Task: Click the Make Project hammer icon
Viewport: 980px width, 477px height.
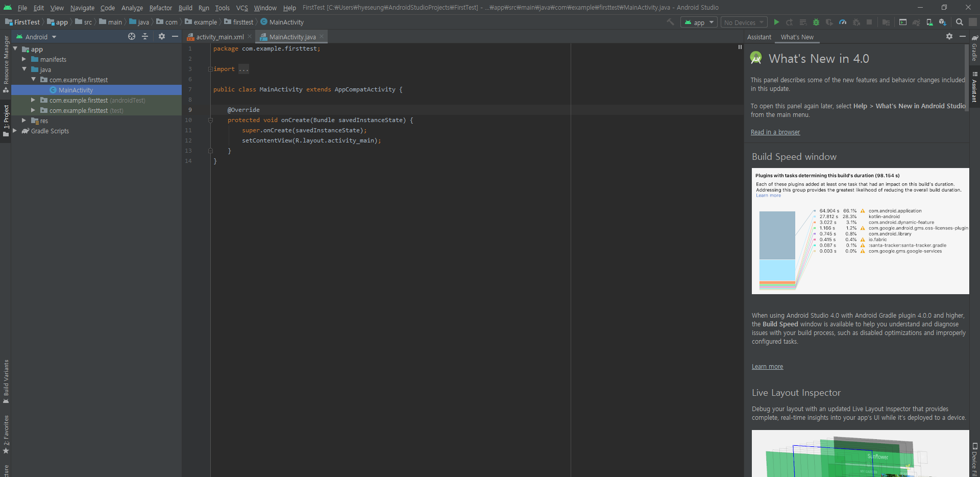Action: click(671, 22)
